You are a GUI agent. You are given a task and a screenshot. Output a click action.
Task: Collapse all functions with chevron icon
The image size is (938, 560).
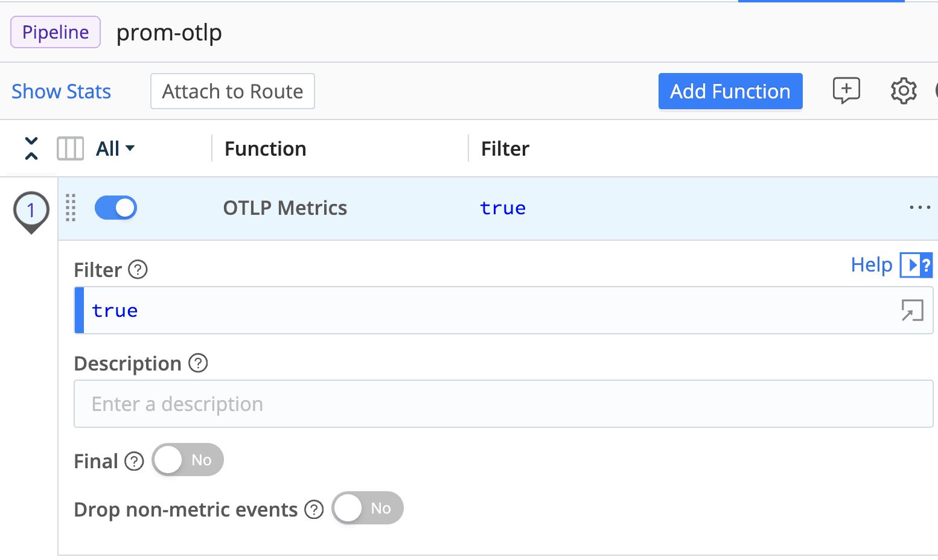[x=31, y=148]
